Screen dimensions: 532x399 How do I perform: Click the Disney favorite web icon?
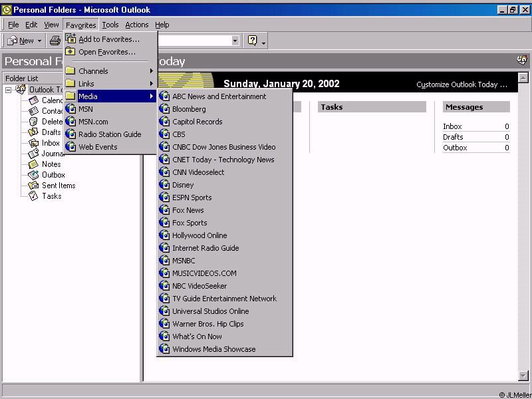164,185
